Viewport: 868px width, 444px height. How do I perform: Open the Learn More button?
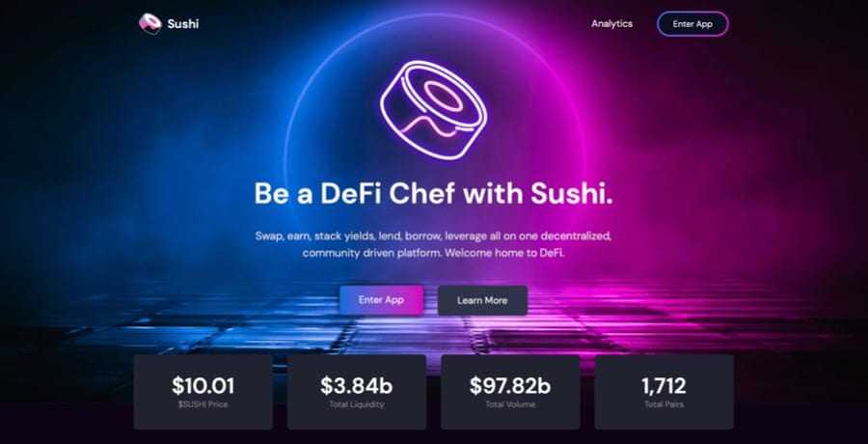482,300
